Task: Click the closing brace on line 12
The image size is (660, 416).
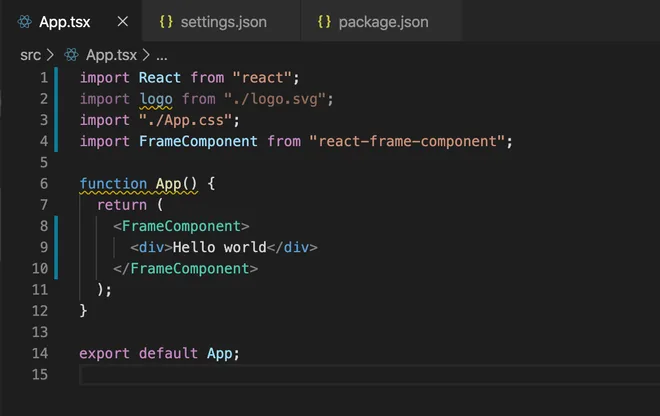Action: pos(83,311)
